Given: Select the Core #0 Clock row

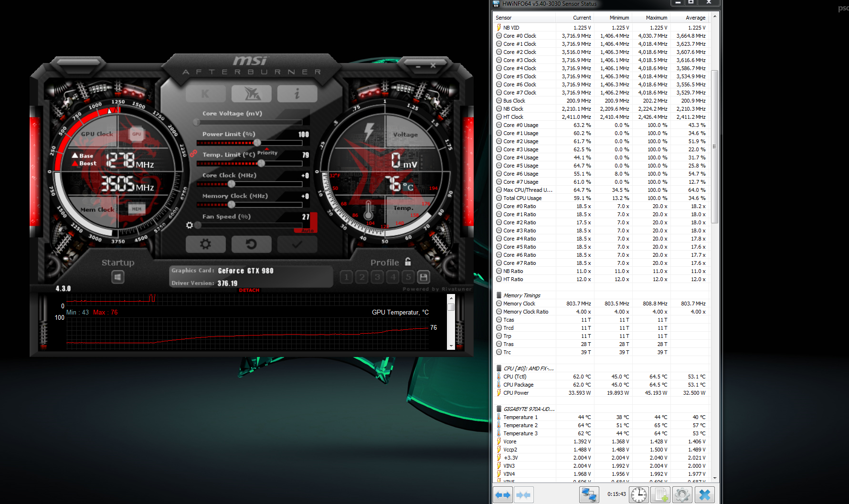Looking at the screenshot, I should click(601, 36).
